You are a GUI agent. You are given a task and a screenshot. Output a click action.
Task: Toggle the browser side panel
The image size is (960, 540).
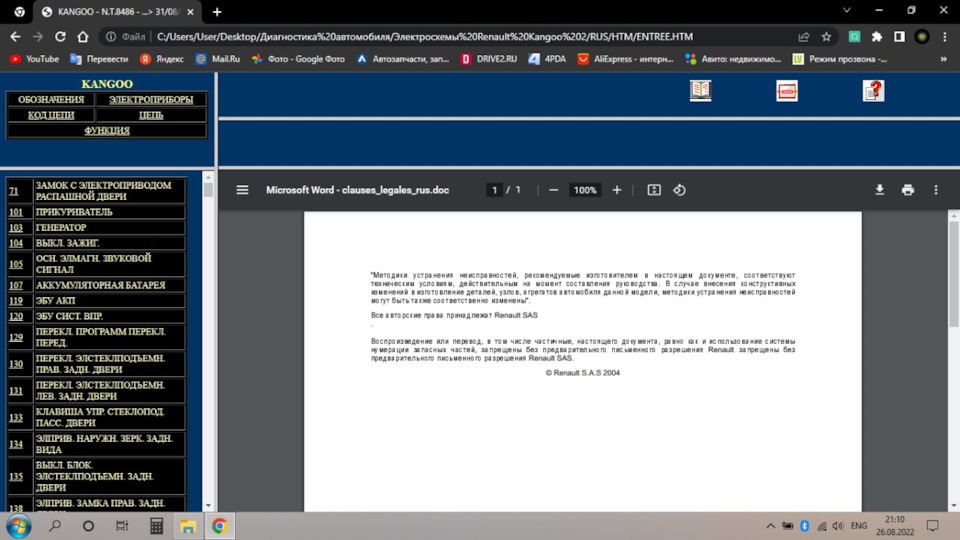pyautogui.click(x=899, y=37)
